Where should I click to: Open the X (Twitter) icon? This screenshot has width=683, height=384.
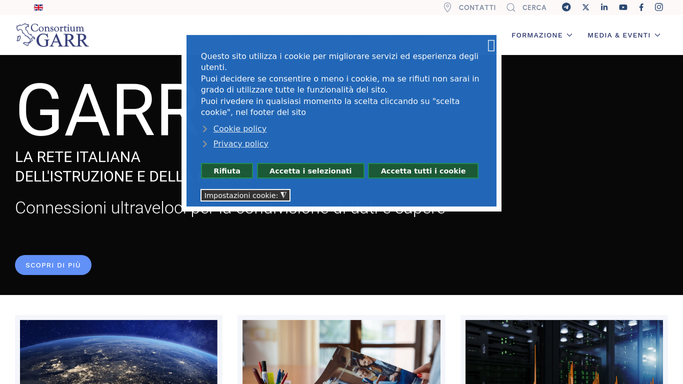[585, 7]
